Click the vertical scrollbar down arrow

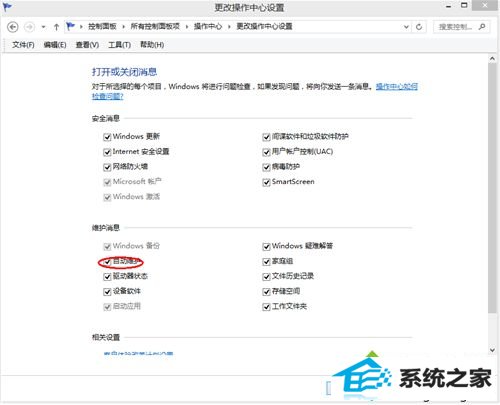point(492,350)
